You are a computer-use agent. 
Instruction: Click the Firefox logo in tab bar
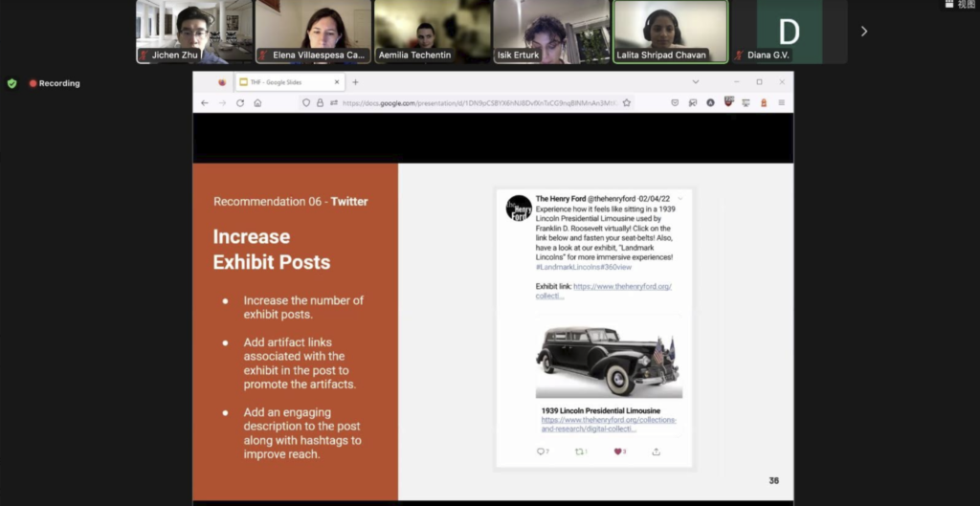click(221, 82)
